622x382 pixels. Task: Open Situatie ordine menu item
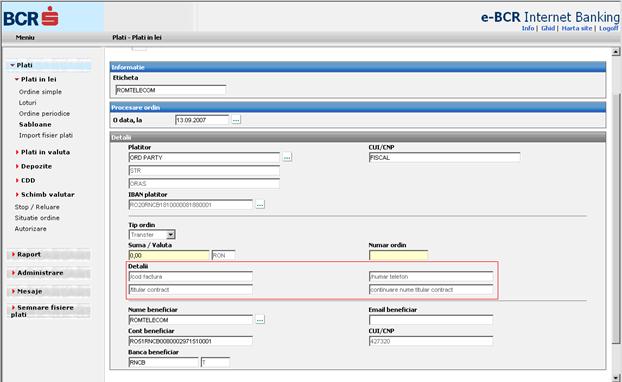pyautogui.click(x=37, y=218)
